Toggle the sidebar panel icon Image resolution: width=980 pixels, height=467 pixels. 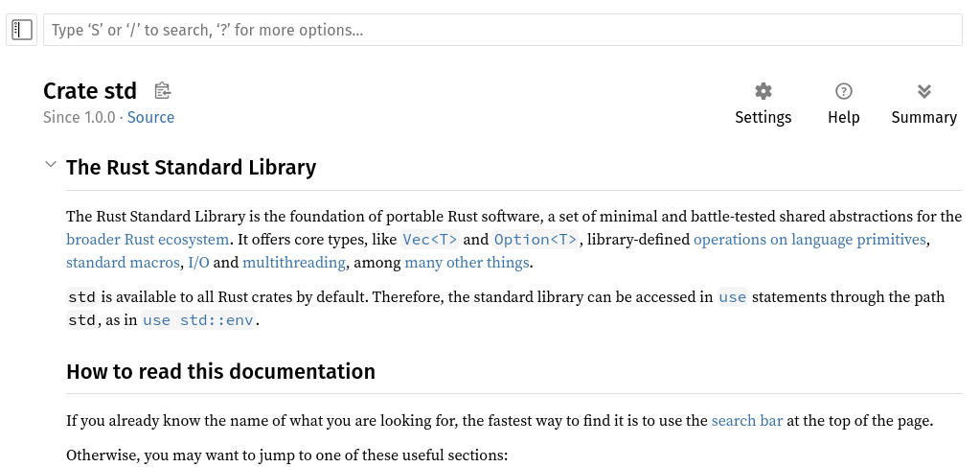pos(22,30)
